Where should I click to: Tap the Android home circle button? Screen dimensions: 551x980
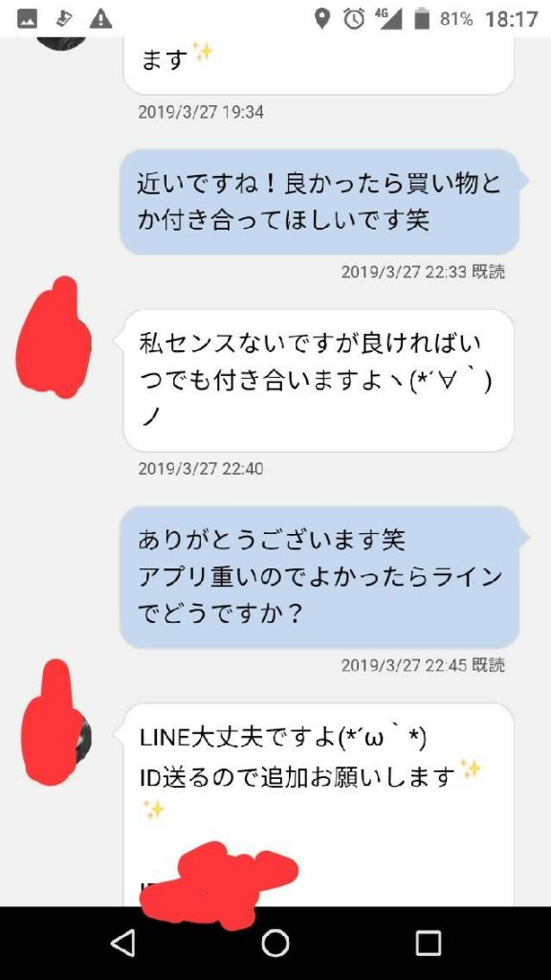(x=275, y=943)
